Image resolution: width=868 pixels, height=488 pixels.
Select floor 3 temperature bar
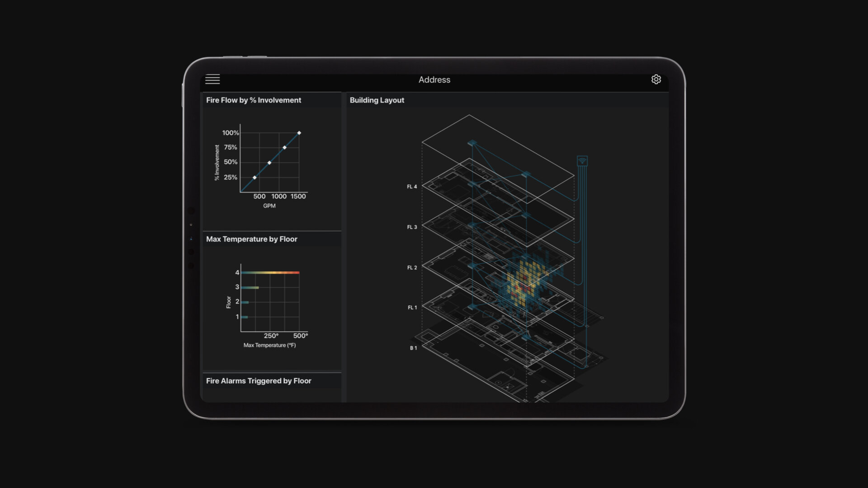coord(250,287)
